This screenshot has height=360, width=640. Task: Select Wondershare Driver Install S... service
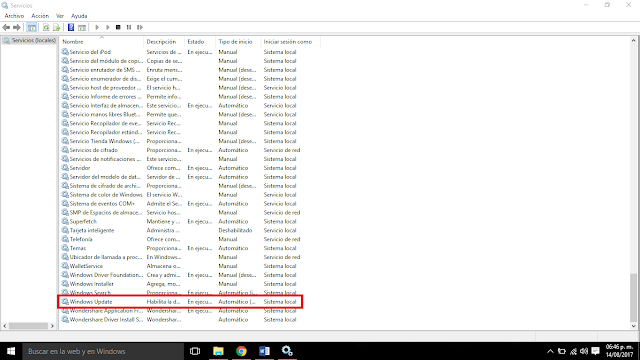pos(180,320)
